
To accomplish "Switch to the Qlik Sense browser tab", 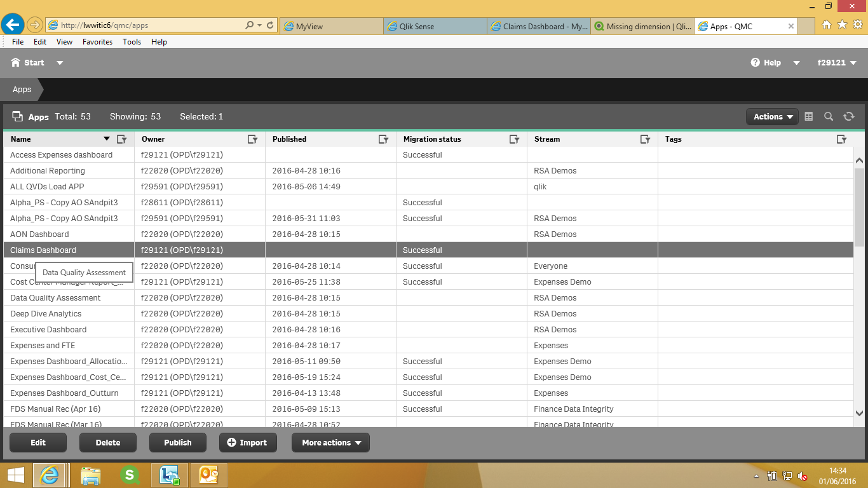I will coord(435,26).
